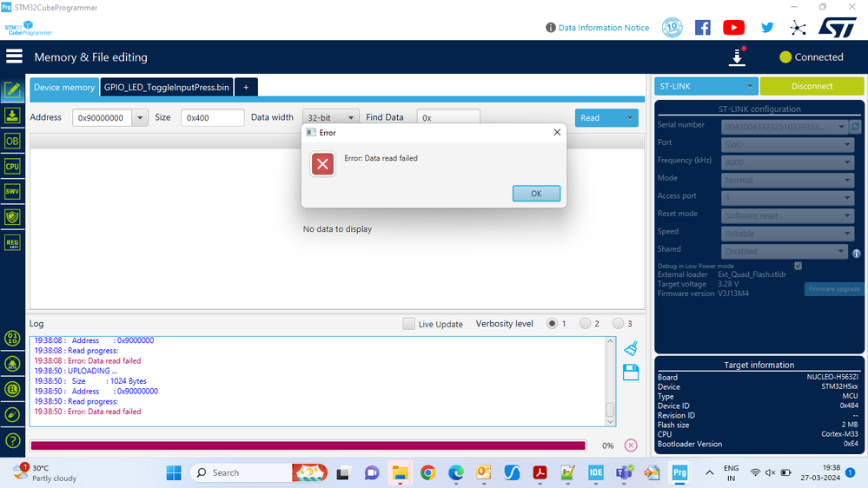Click OK in Error dialog
The image size is (868, 488).
click(536, 193)
